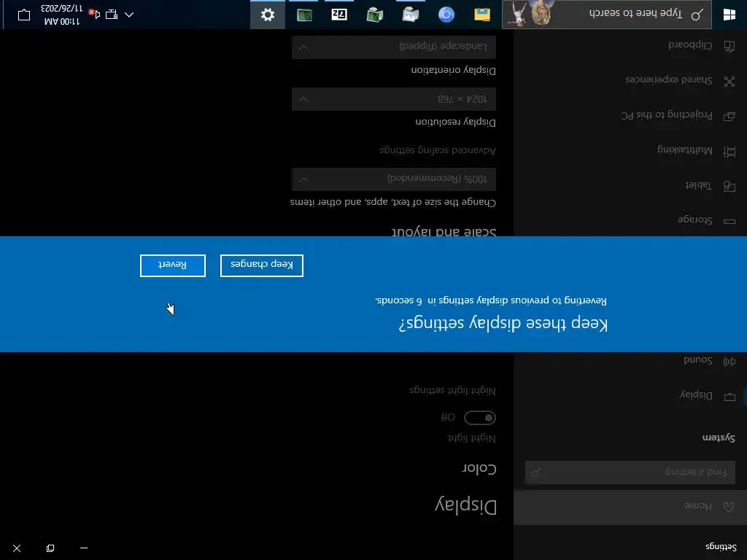Image resolution: width=747 pixels, height=560 pixels.
Task: Open Advanced scaling settings link
Action: point(438,150)
